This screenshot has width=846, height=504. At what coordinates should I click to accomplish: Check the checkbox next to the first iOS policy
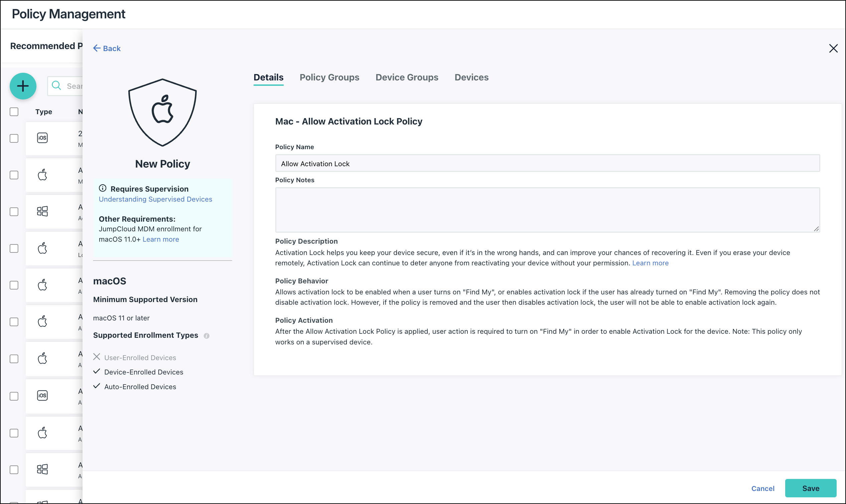pyautogui.click(x=14, y=138)
